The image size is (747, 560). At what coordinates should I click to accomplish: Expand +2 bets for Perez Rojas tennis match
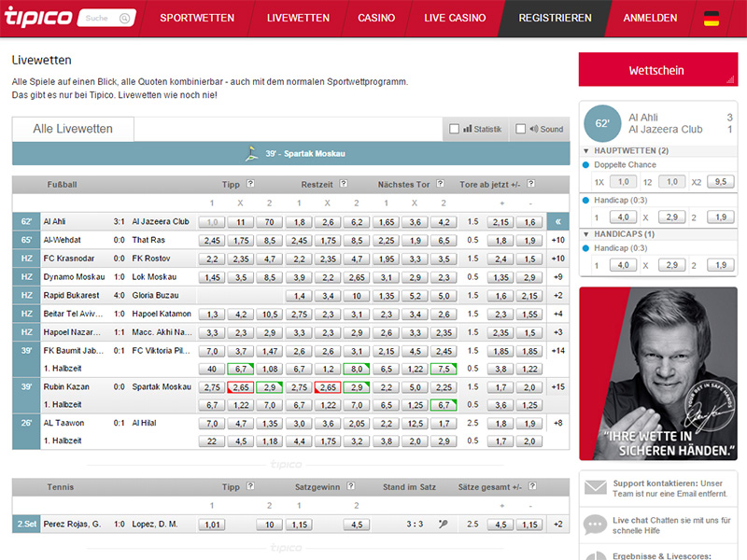click(x=557, y=525)
